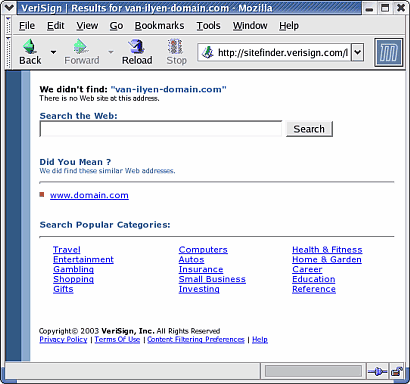Reload the current page
Viewport: 410px width, 384px height.
[x=137, y=52]
